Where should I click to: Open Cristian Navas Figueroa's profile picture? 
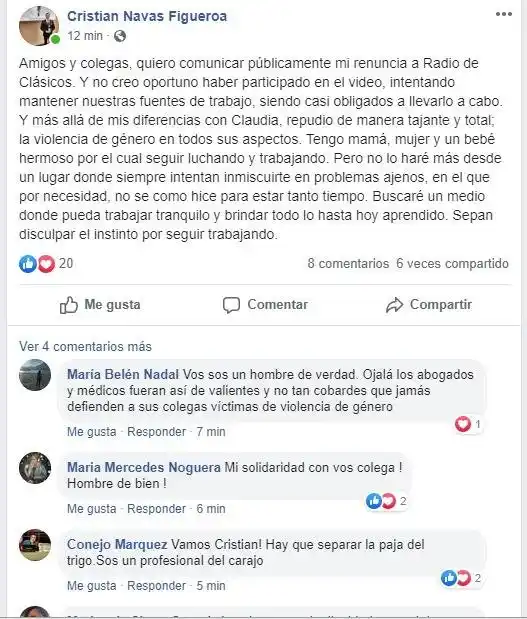(x=39, y=26)
